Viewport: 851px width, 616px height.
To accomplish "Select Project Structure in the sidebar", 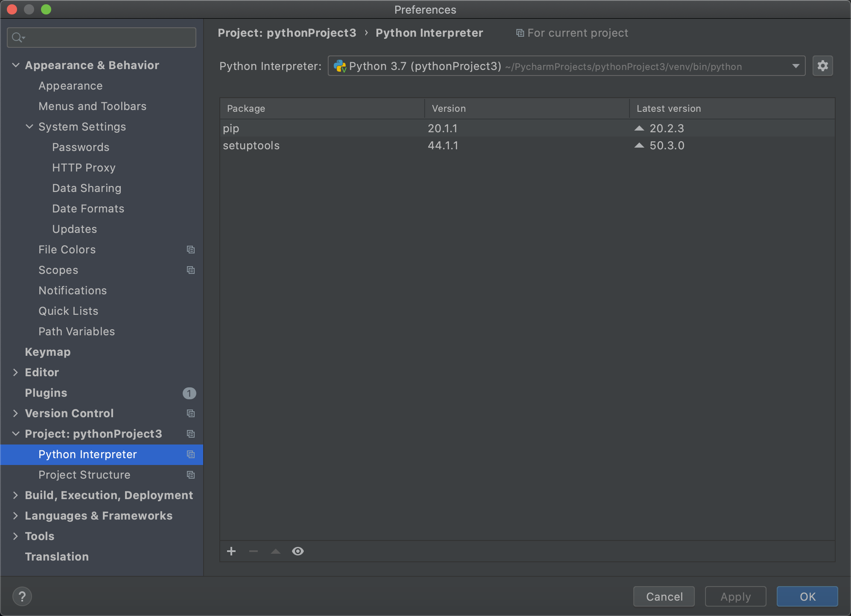I will 84,475.
